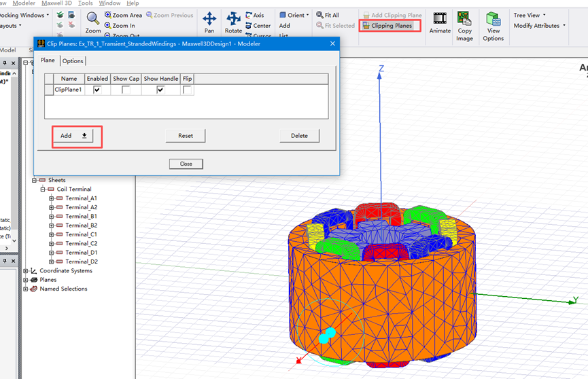Toggle Flip checkbox for ClipPlane1
The image size is (588, 379).
tap(187, 90)
